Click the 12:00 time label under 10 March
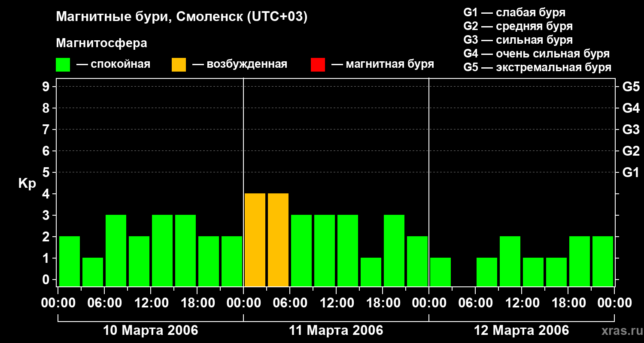 (151, 303)
